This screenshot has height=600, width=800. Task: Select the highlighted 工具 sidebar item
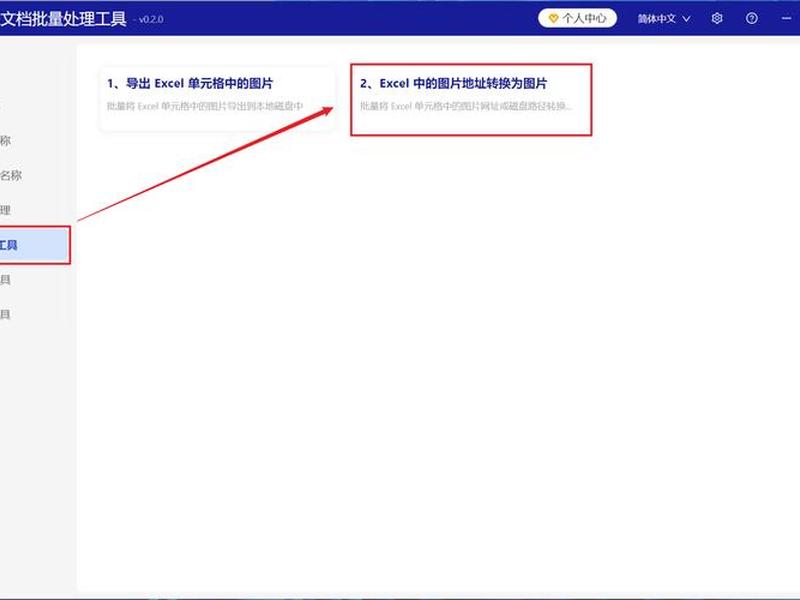tap(35, 245)
